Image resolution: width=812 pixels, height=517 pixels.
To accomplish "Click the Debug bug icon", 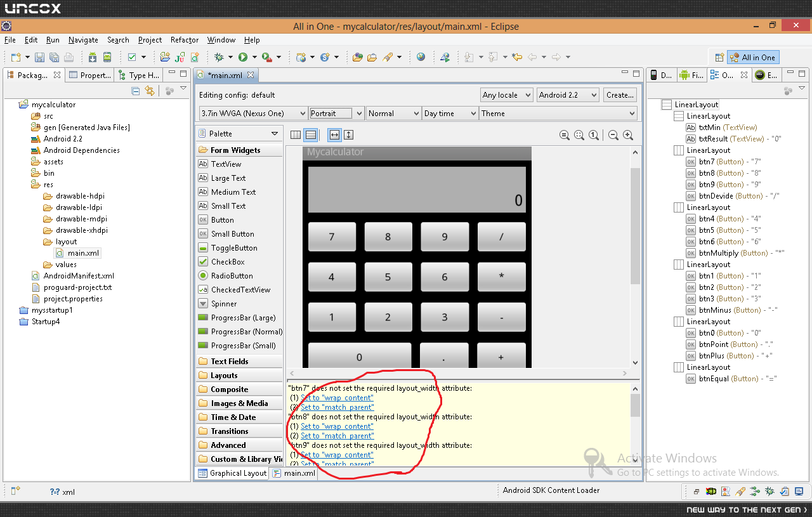I will 219,57.
